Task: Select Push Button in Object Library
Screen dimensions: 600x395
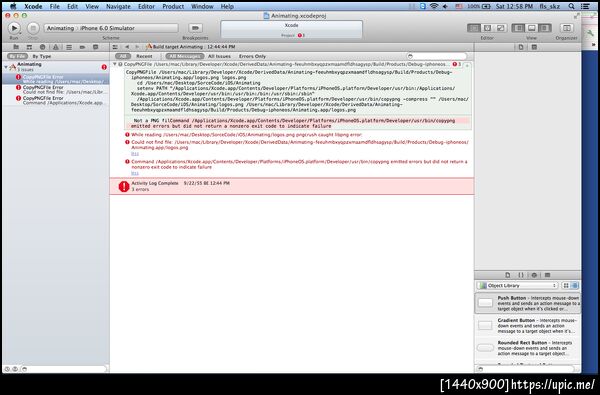Action: tap(528, 303)
